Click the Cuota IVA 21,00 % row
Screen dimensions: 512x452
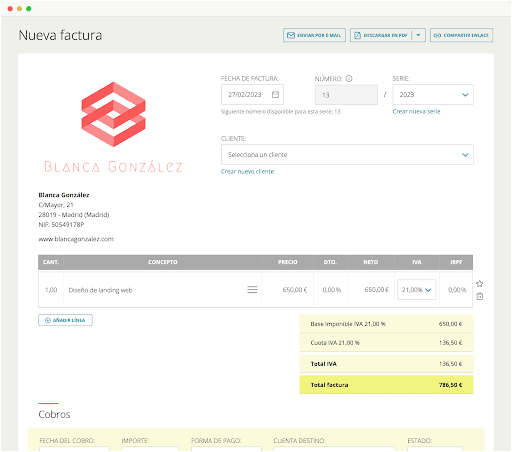[x=386, y=343]
